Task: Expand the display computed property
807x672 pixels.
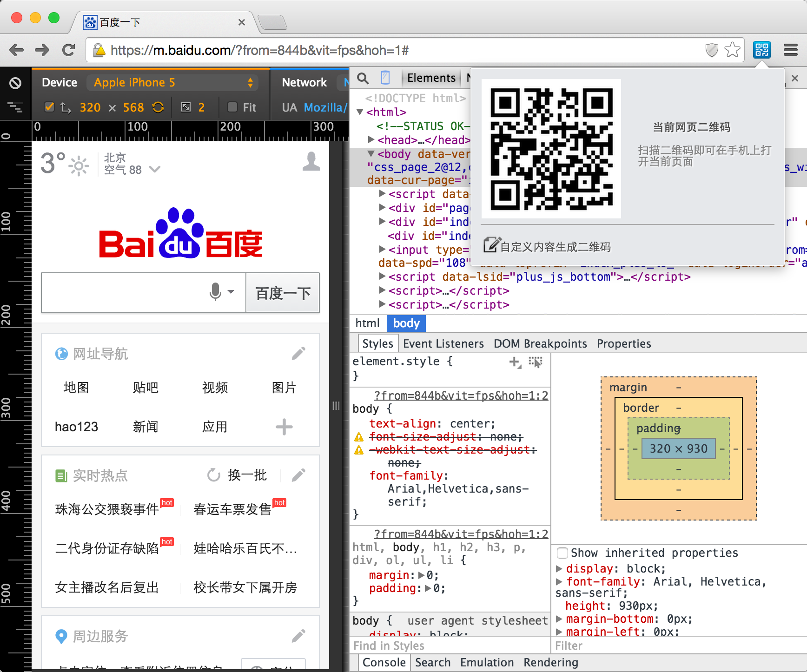Action: 559,568
